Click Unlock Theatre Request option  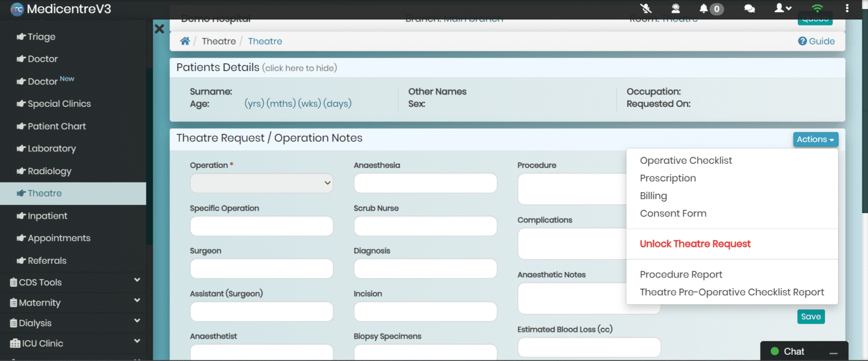[695, 244]
